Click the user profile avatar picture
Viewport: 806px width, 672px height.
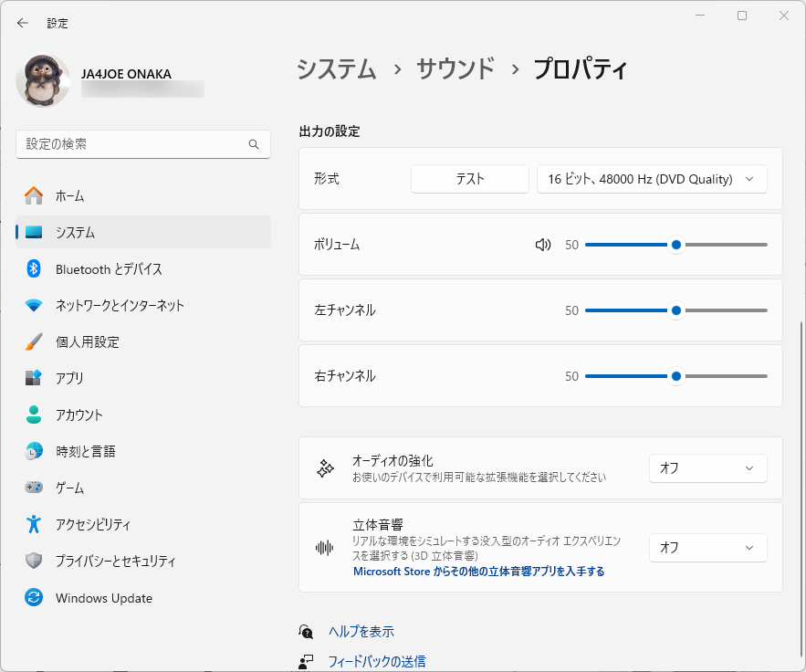[43, 81]
